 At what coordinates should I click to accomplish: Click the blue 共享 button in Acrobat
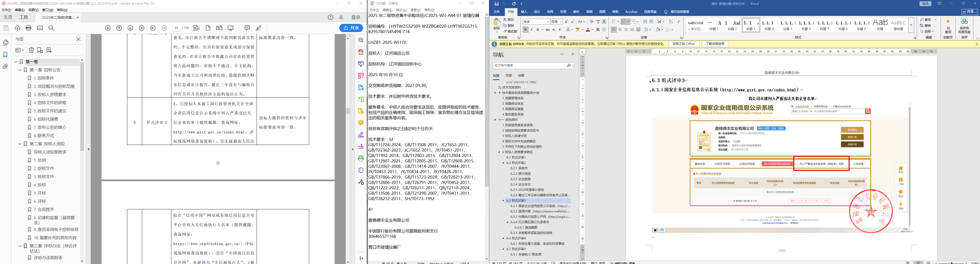point(351,28)
